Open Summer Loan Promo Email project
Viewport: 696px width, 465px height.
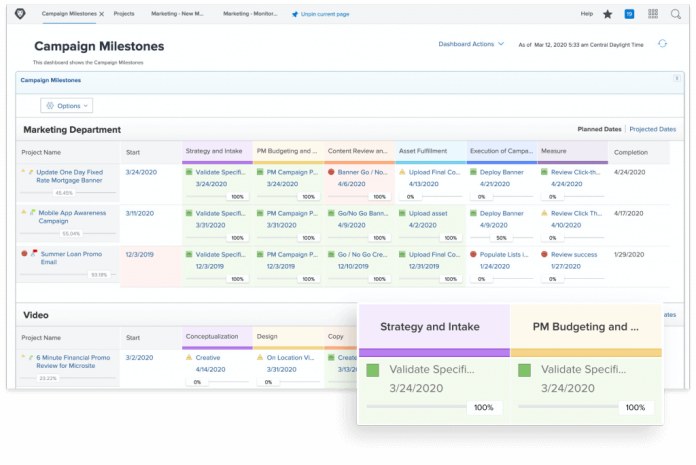pyautogui.click(x=71, y=258)
